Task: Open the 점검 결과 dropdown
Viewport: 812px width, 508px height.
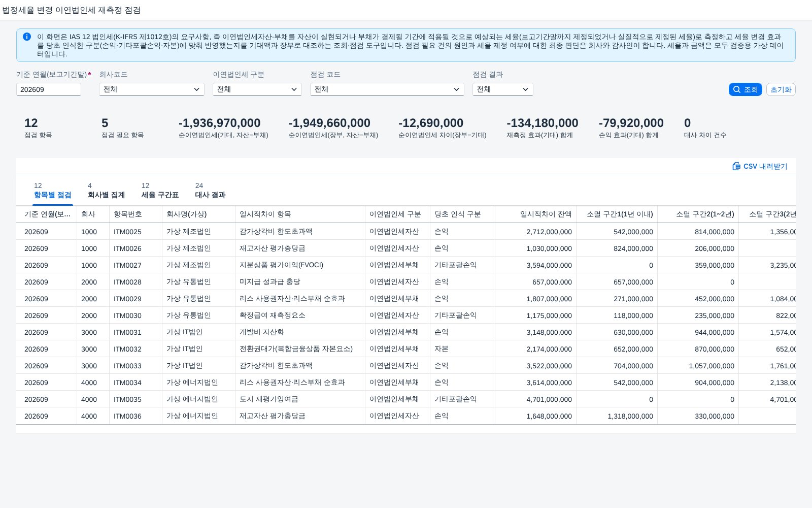Action: pyautogui.click(x=503, y=89)
